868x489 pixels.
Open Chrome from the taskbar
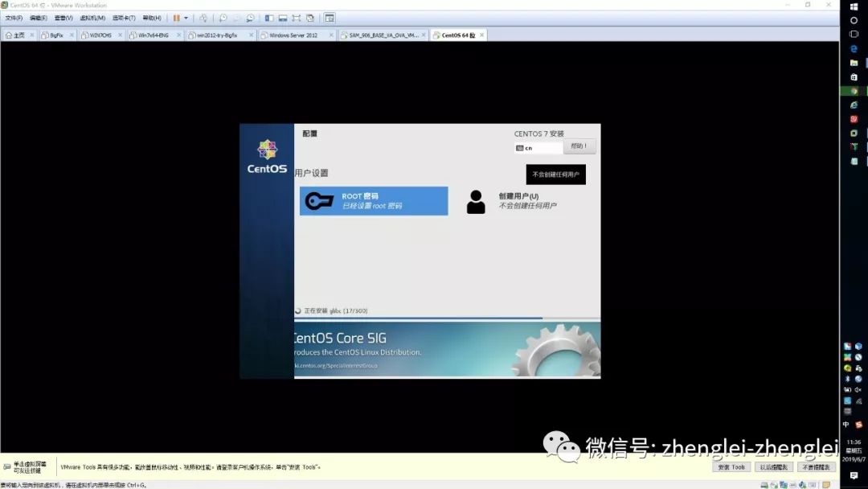click(854, 91)
